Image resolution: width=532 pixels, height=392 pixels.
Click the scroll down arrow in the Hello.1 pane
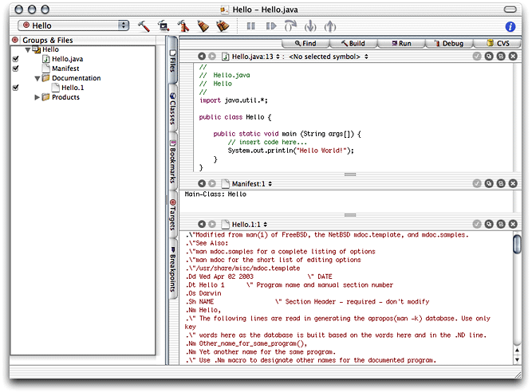pos(517,359)
